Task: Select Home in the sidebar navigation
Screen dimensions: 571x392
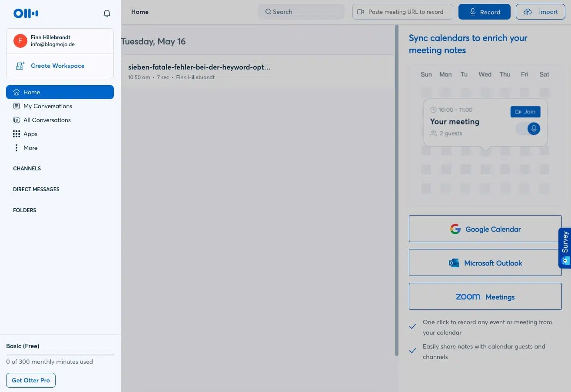Action: 31,92
